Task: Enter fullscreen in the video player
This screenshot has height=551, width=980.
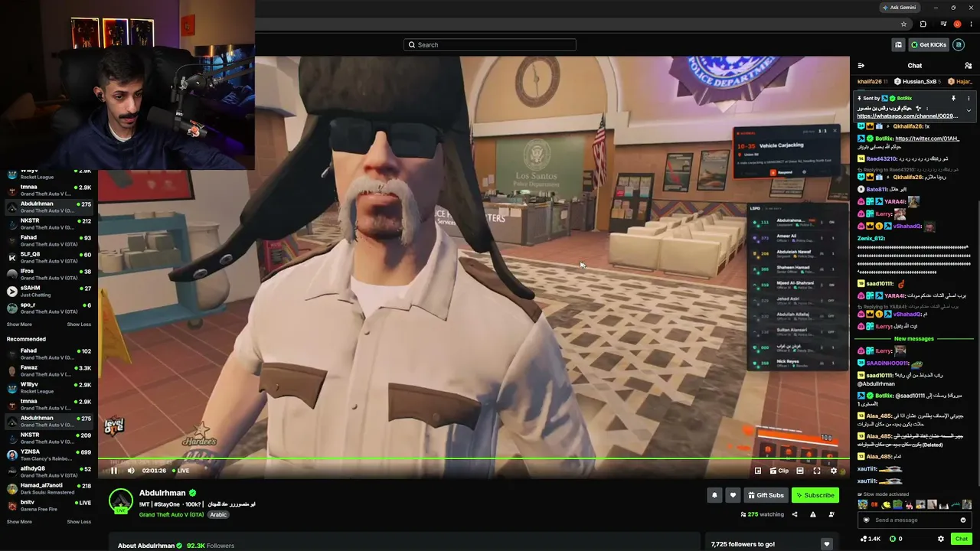Action: (x=817, y=471)
